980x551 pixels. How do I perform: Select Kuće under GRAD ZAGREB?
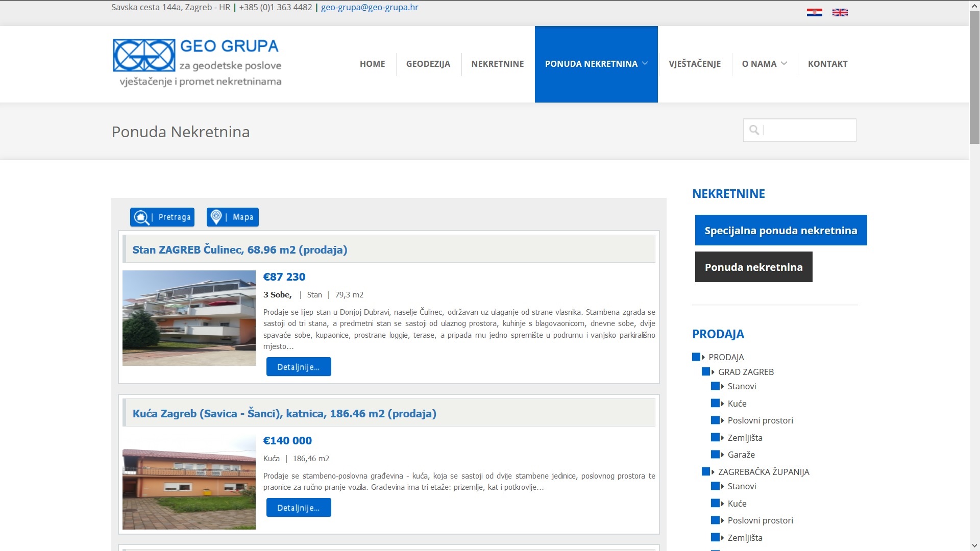pyautogui.click(x=737, y=404)
